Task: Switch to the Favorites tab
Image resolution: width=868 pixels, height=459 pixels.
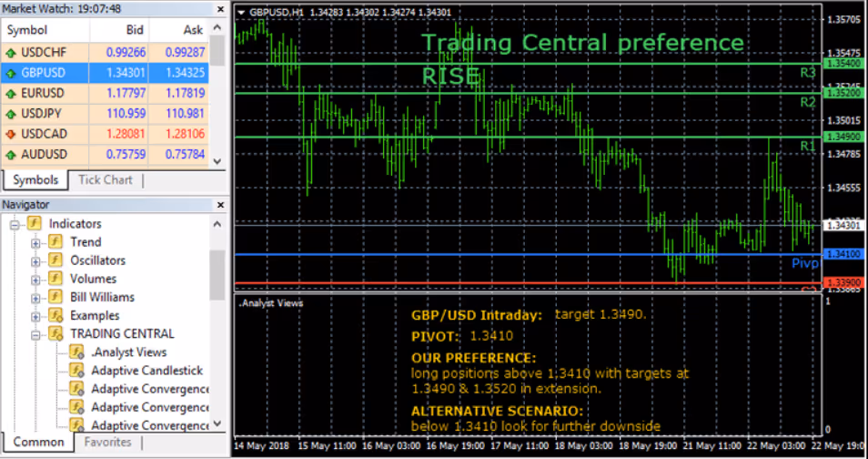Action: [x=108, y=443]
